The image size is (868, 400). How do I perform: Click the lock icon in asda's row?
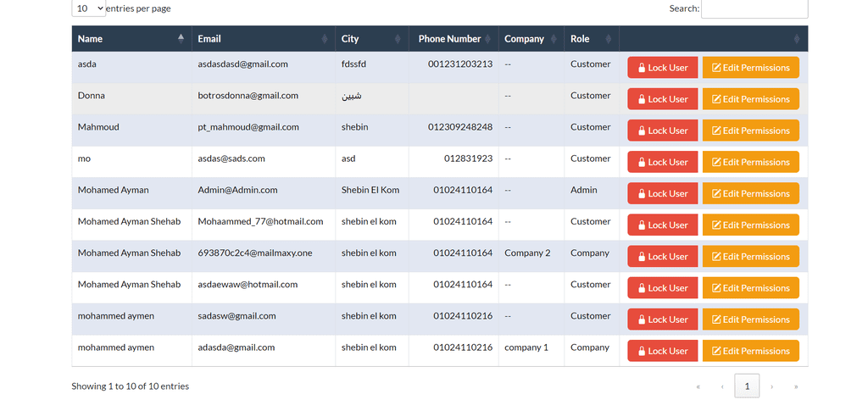642,68
